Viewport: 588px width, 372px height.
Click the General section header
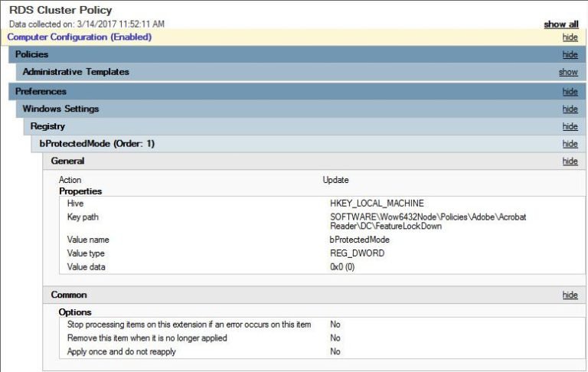click(x=67, y=162)
